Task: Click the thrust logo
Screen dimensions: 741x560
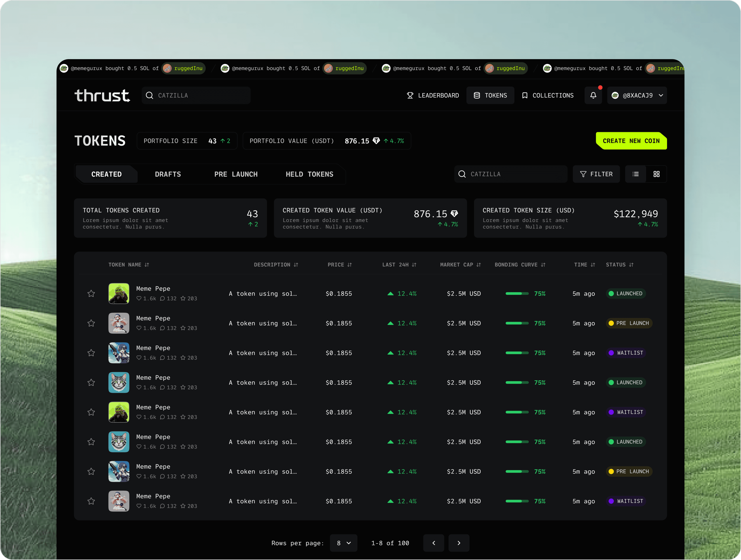Action: 102,95
